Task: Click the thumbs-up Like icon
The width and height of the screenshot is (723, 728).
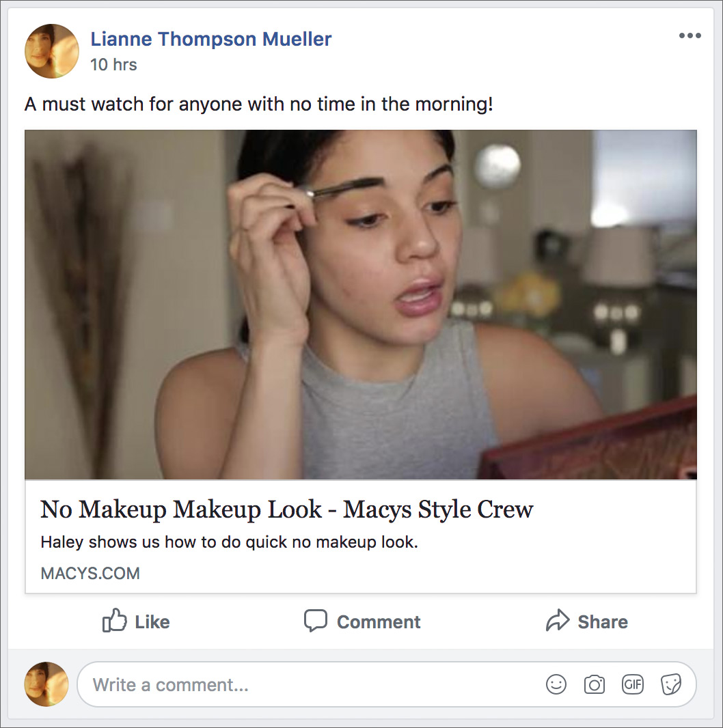Action: click(x=115, y=621)
